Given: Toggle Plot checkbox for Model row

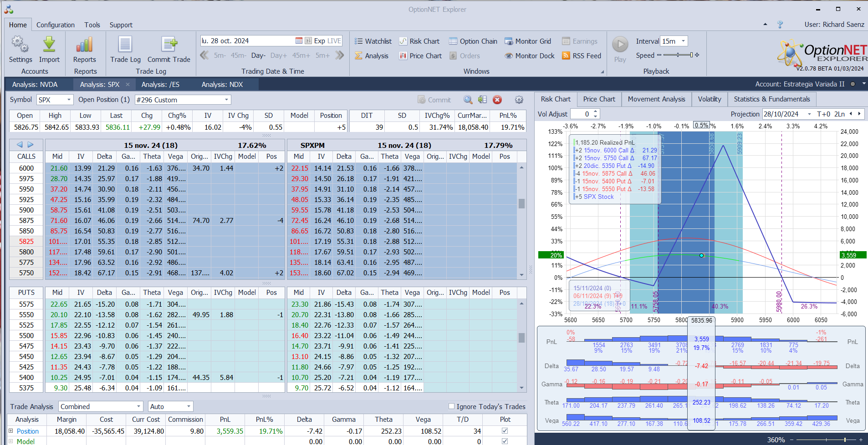Looking at the screenshot, I should (505, 441).
